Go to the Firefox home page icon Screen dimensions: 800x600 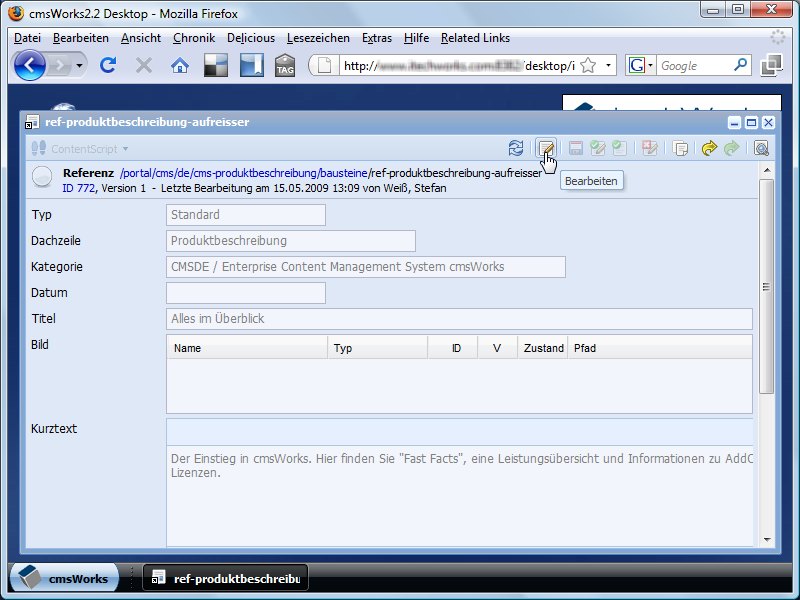click(180, 65)
